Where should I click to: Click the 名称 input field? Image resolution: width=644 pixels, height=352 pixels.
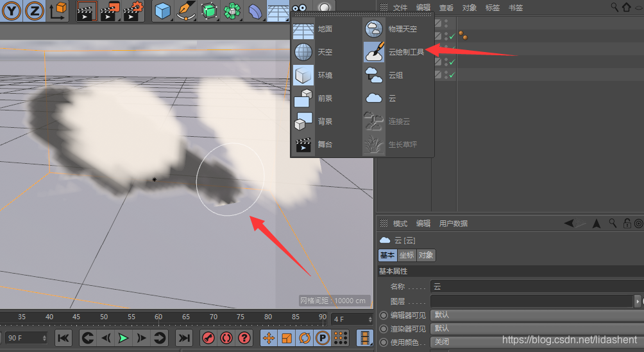click(538, 286)
